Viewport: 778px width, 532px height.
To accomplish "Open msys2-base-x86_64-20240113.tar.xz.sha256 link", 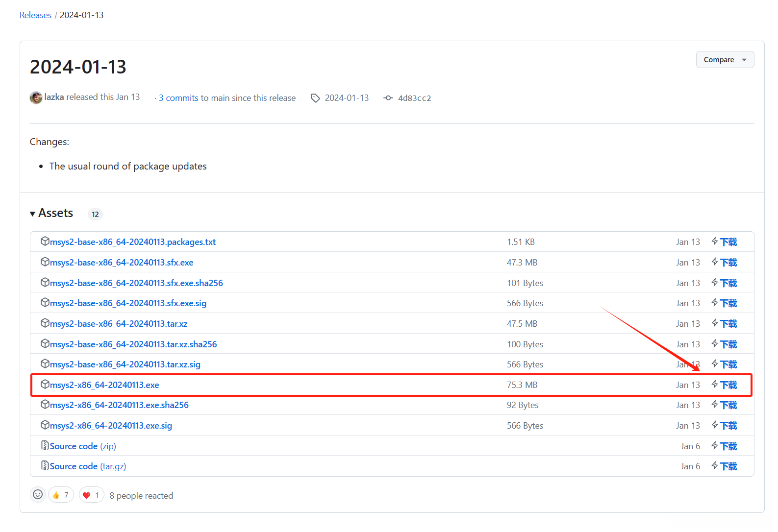I will point(133,344).
